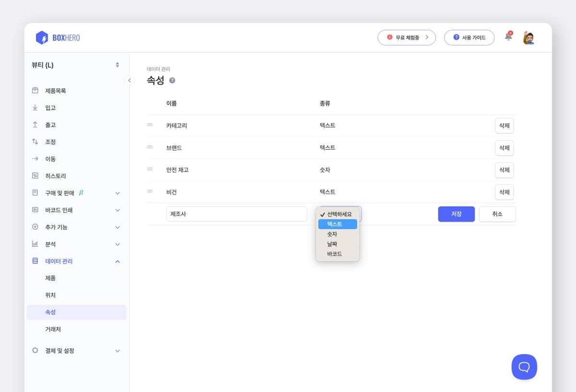
Task: Click the blue 저장 save button
Action: point(456,214)
